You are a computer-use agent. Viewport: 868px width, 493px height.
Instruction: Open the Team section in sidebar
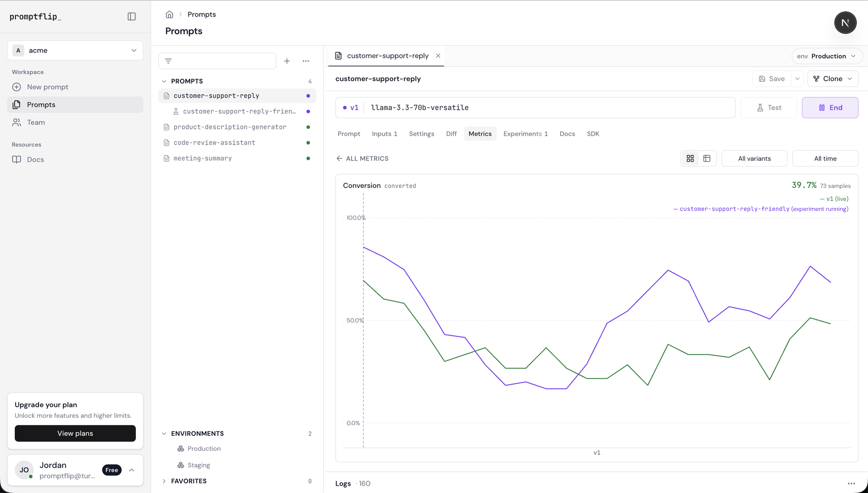(x=75, y=122)
